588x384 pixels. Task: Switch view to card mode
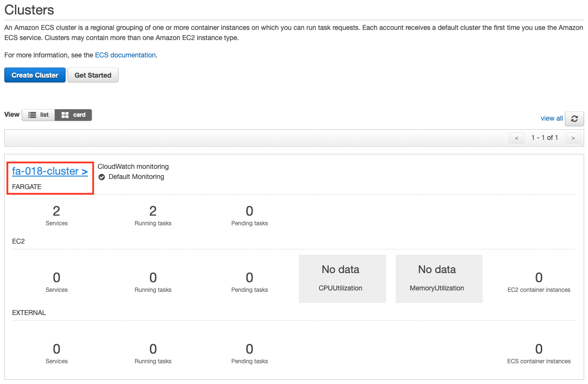click(73, 115)
